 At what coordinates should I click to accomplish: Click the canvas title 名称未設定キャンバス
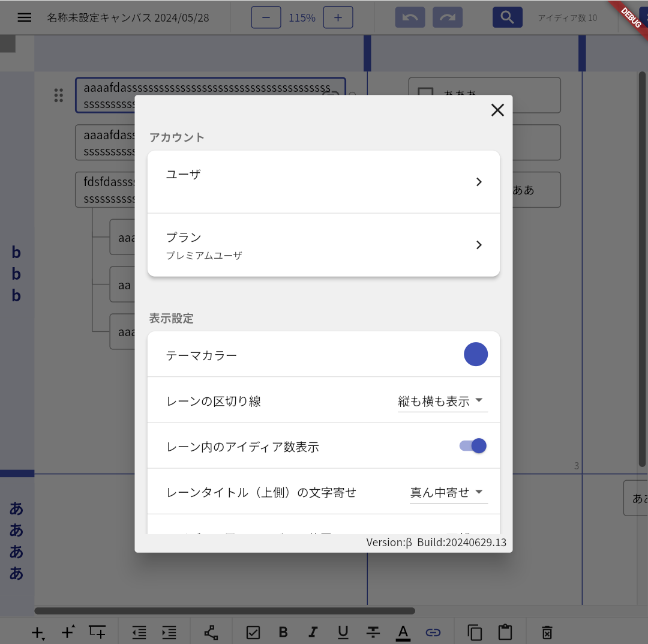pos(128,18)
